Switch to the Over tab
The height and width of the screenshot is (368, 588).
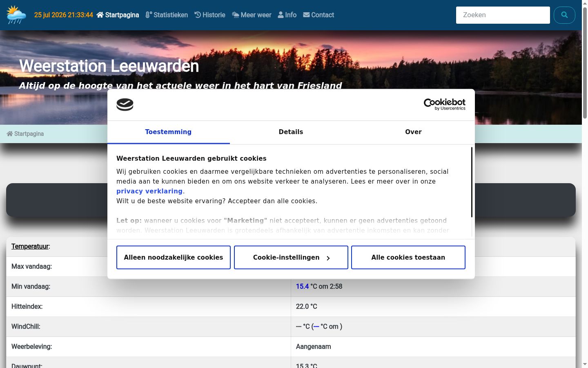pyautogui.click(x=413, y=132)
